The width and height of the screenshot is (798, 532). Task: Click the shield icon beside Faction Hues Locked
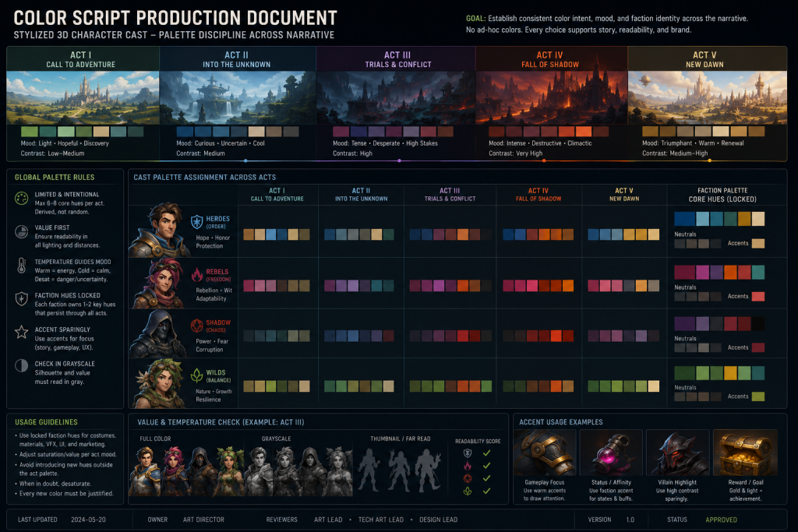point(21,298)
